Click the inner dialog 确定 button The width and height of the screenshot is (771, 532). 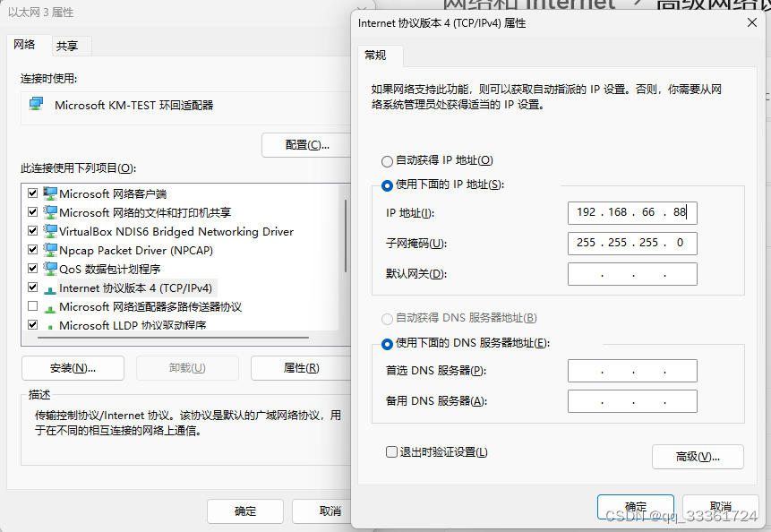pyautogui.click(x=635, y=505)
